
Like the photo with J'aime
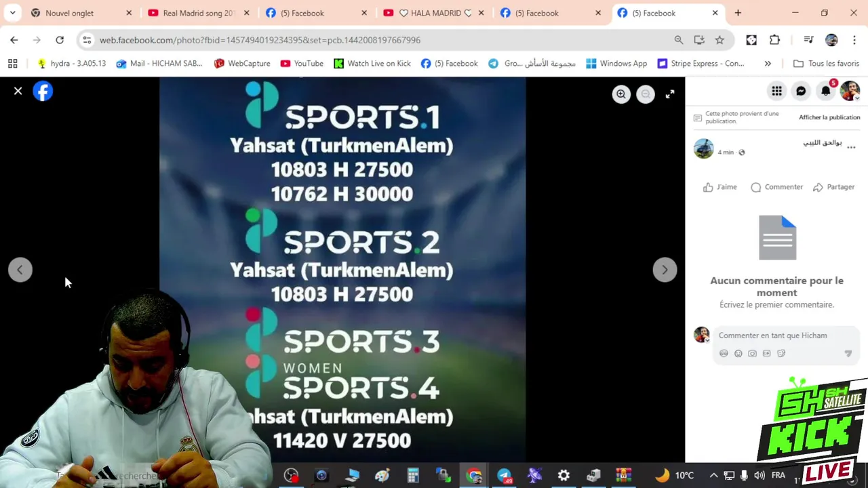(720, 187)
